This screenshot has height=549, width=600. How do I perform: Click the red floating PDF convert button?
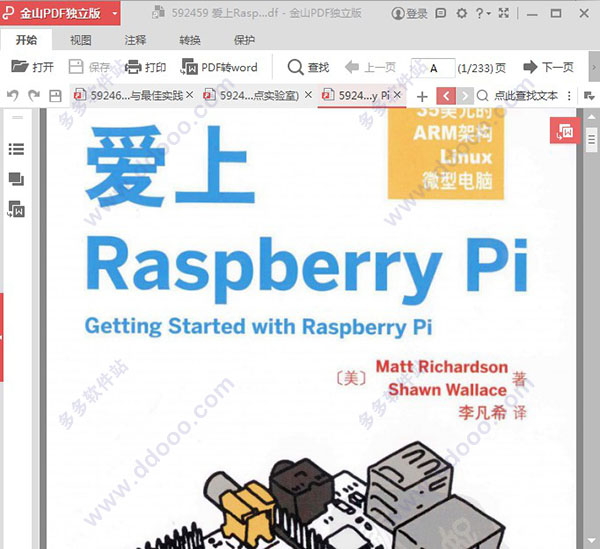[565, 131]
